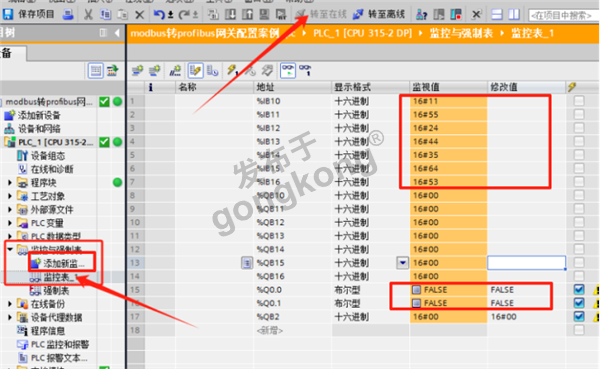Tick the modify checkbox for %QB13

click(x=579, y=236)
